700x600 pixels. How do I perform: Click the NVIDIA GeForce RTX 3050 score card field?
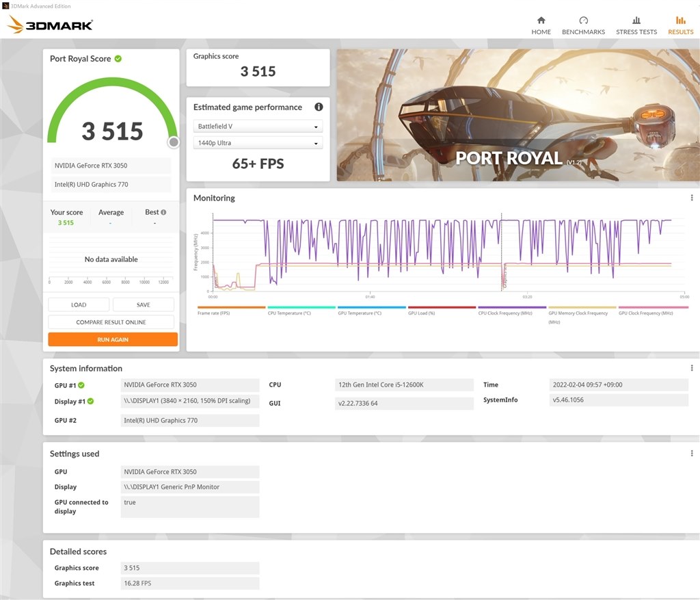111,166
